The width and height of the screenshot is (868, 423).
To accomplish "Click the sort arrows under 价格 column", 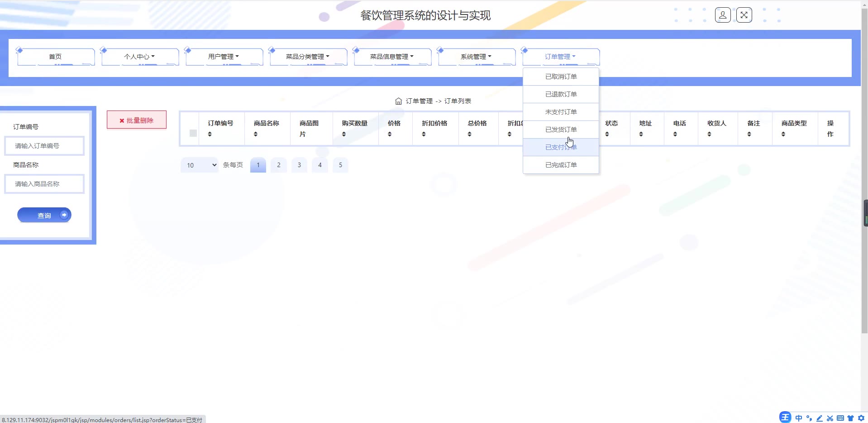I will [x=390, y=134].
